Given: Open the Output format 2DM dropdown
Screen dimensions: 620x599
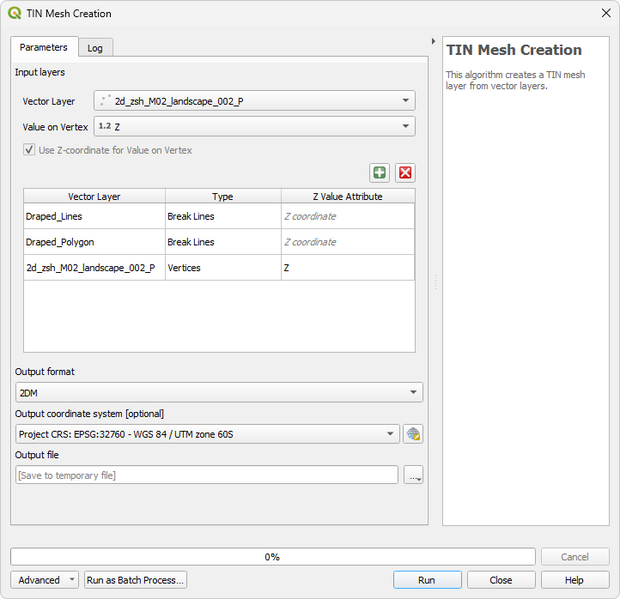Looking at the screenshot, I should (x=219, y=393).
